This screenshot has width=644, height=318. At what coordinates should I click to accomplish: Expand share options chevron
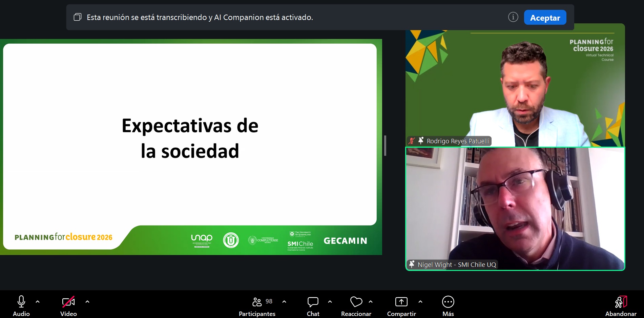tap(420, 301)
